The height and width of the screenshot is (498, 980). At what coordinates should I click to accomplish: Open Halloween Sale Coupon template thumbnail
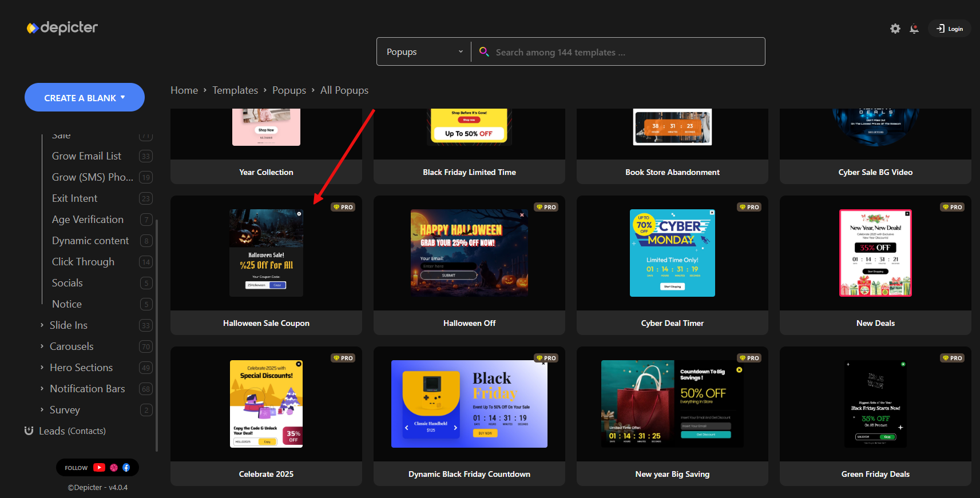tap(266, 253)
